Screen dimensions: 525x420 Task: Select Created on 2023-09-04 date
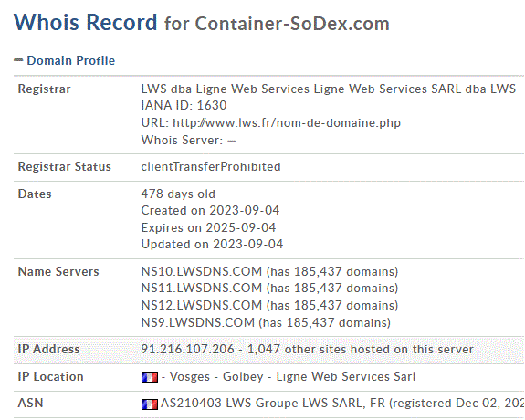pyautogui.click(x=210, y=211)
